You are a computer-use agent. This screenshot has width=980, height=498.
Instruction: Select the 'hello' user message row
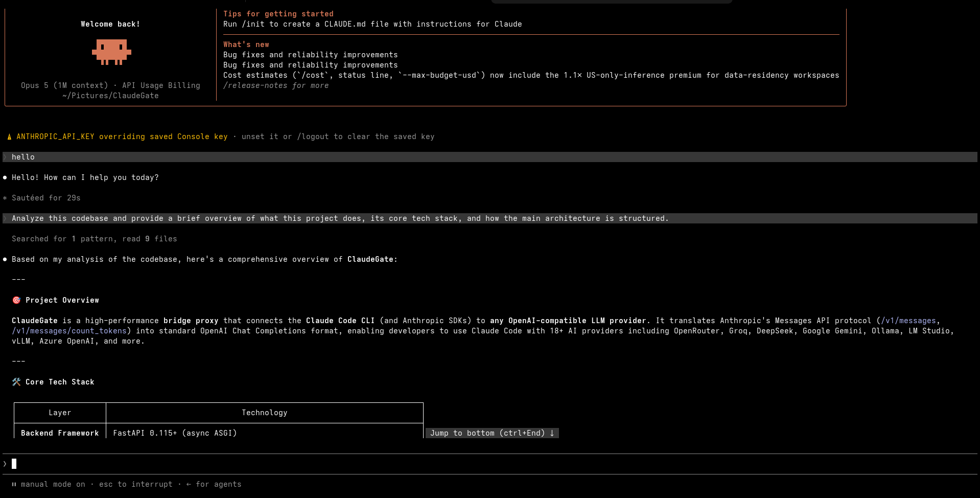(x=490, y=157)
